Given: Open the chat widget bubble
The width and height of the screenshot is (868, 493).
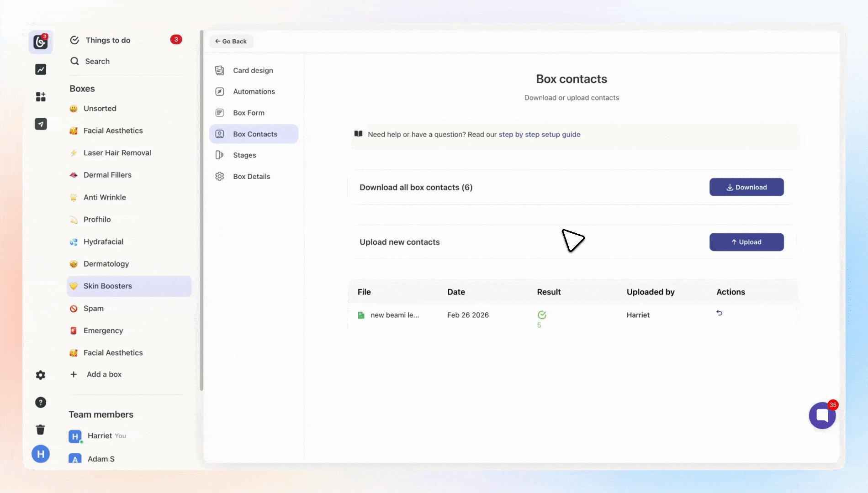Looking at the screenshot, I should click(x=822, y=415).
